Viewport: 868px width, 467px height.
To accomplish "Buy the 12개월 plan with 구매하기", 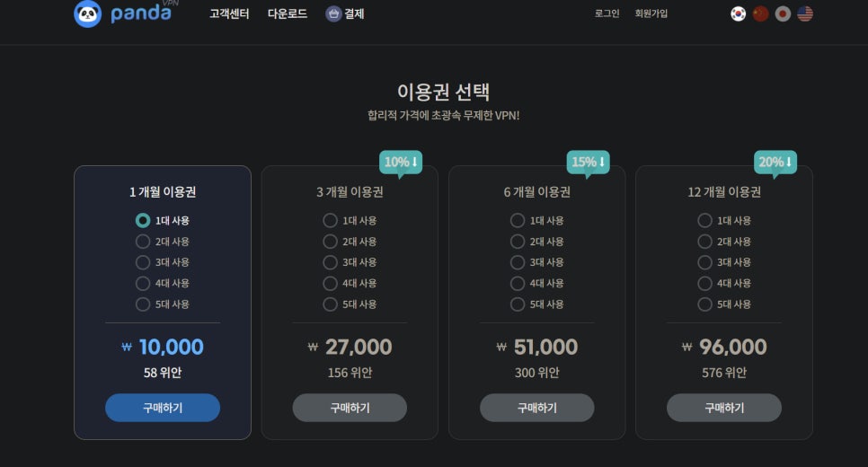I will [724, 408].
